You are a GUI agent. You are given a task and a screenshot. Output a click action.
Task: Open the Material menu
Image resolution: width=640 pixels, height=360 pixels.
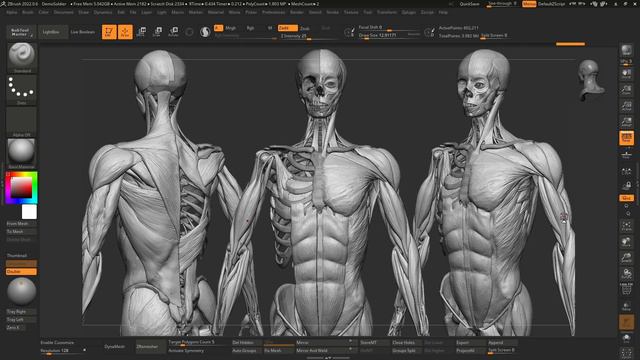coord(216,12)
